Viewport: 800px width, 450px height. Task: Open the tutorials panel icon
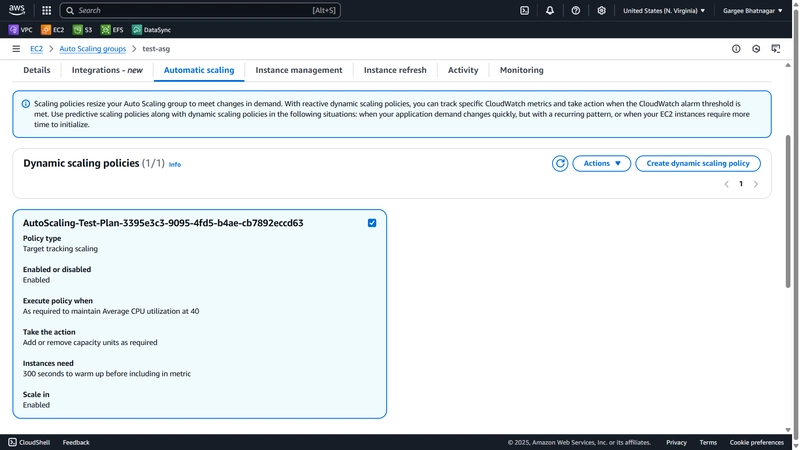tap(776, 48)
